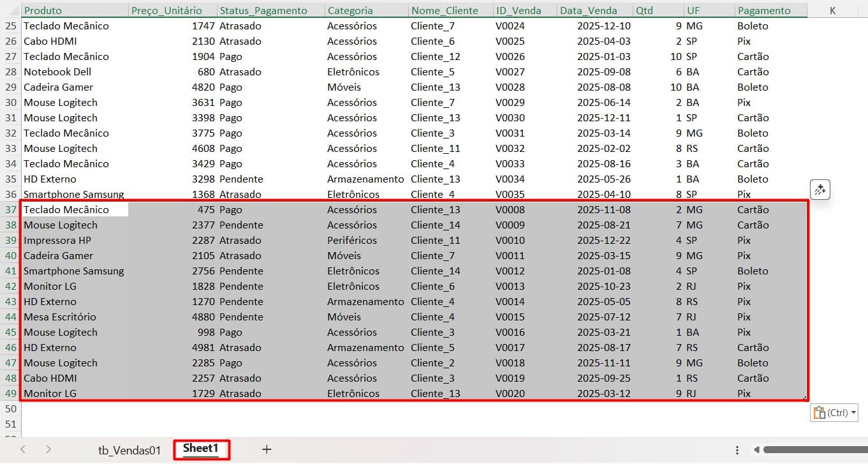This screenshot has height=464, width=868.
Task: Select the Sheet1 tab
Action: (x=201, y=449)
